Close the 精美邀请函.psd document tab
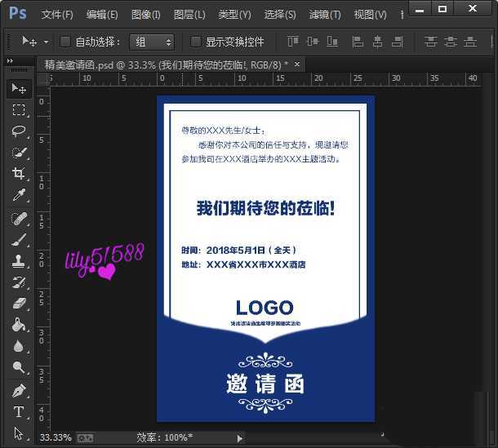This screenshot has width=498, height=448. [x=297, y=63]
